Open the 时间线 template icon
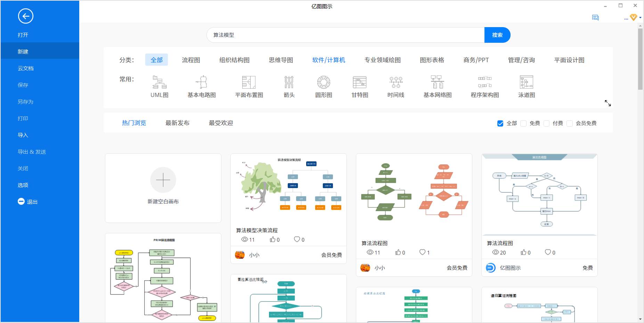 click(x=396, y=82)
